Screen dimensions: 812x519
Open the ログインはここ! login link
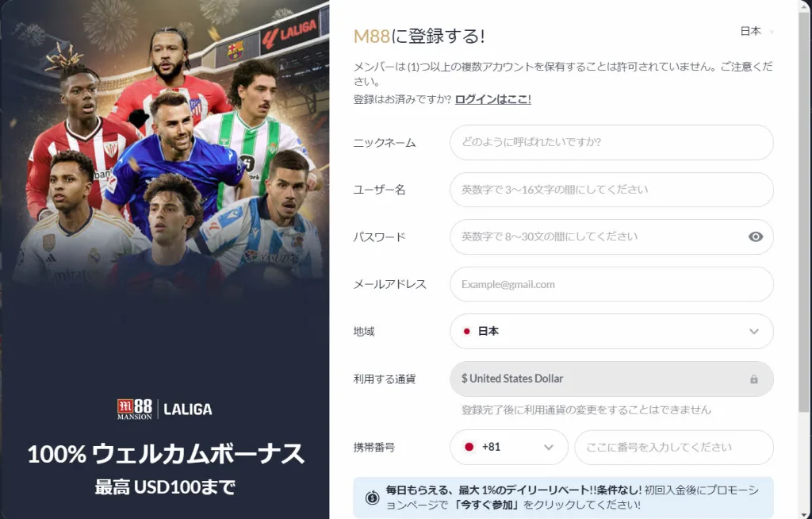493,99
